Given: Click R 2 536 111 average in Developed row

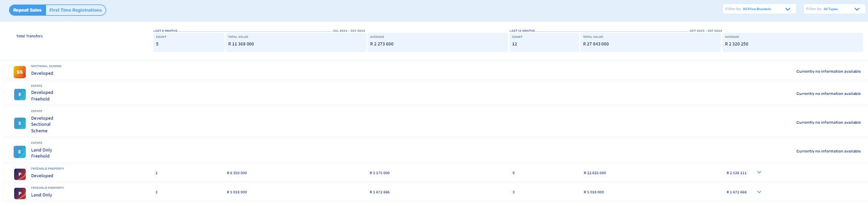Looking at the screenshot, I should click(737, 173).
